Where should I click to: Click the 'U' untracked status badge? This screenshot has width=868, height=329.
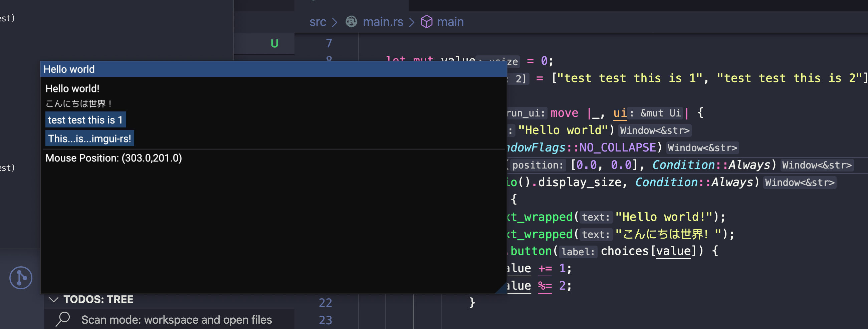click(275, 43)
